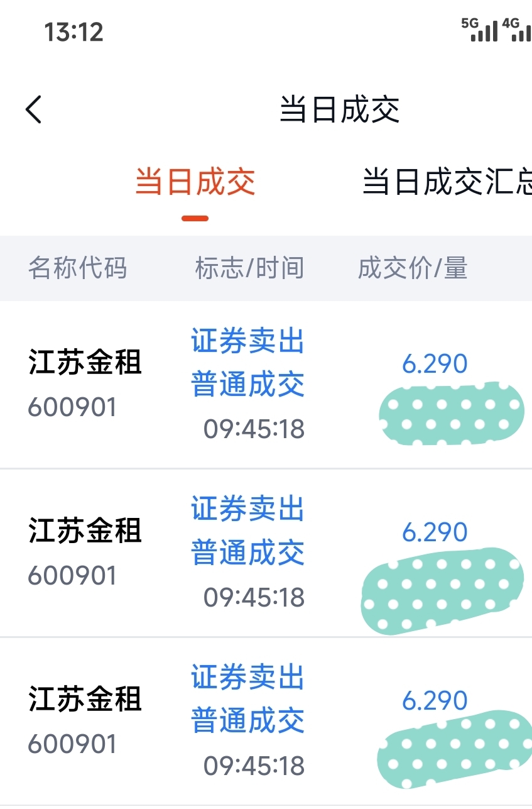Tap time 09:45:18 in the third row
The image size is (532, 809).
(254, 766)
